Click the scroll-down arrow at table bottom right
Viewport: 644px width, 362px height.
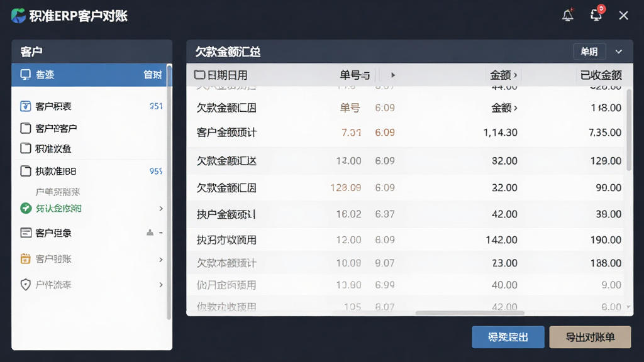point(628,307)
